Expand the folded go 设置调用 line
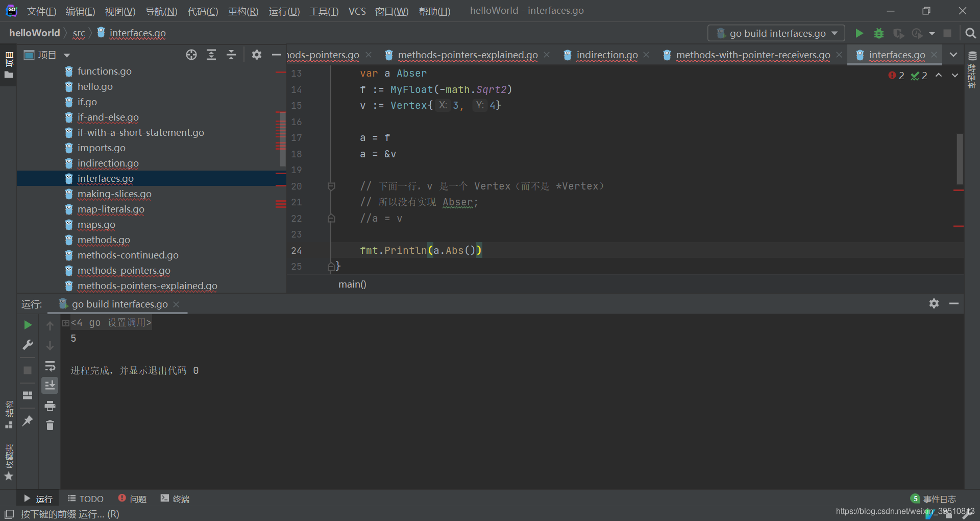The width and height of the screenshot is (980, 521). [x=66, y=323]
